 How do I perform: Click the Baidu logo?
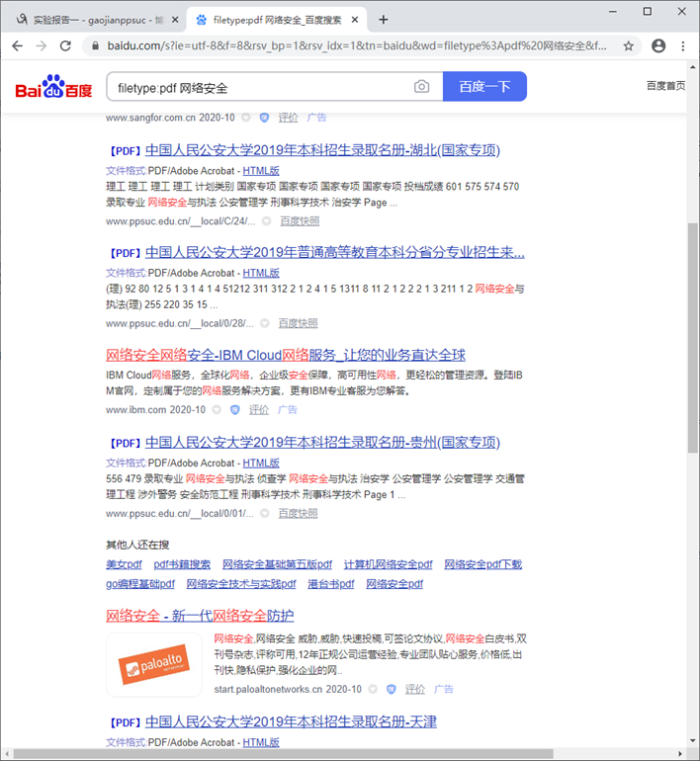click(x=53, y=87)
